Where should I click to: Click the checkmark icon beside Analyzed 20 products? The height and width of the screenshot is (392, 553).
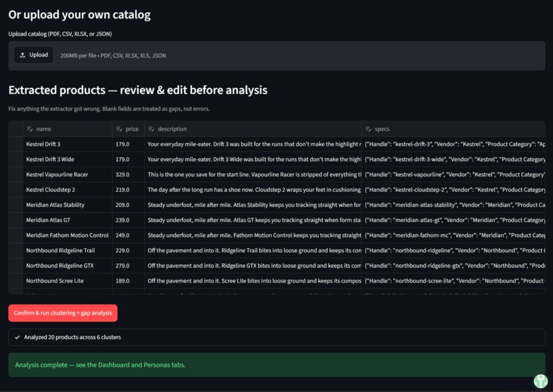17,337
